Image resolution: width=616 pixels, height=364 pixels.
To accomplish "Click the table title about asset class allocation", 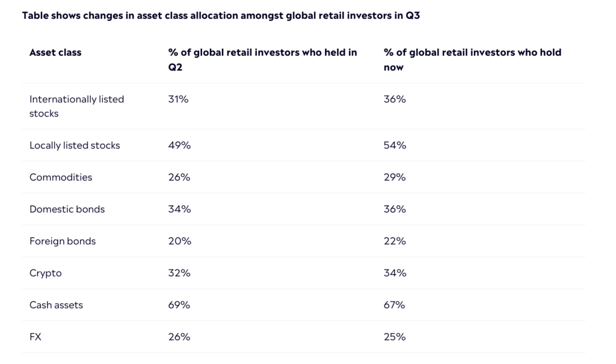I will click(x=221, y=16).
